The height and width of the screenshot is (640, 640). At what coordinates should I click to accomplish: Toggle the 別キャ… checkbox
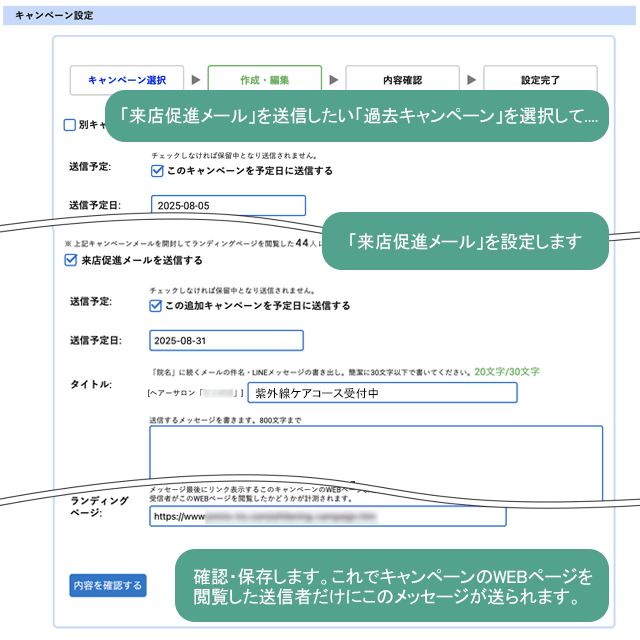(70, 125)
